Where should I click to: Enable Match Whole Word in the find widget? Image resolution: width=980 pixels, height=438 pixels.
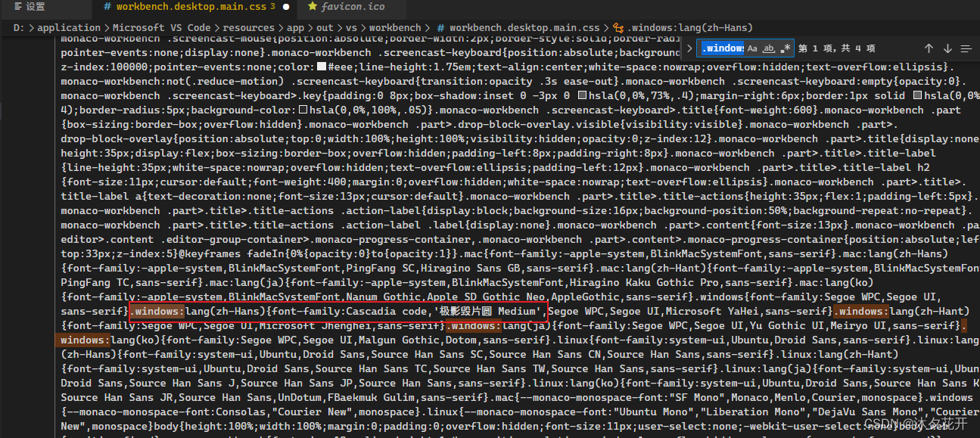click(768, 48)
